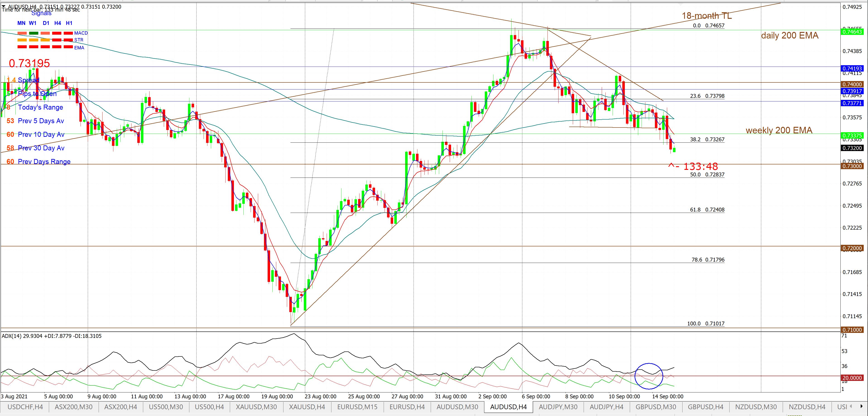The height and width of the screenshot is (416, 868).
Task: Click the red 20.0000 ADX level tag
Action: tap(852, 378)
